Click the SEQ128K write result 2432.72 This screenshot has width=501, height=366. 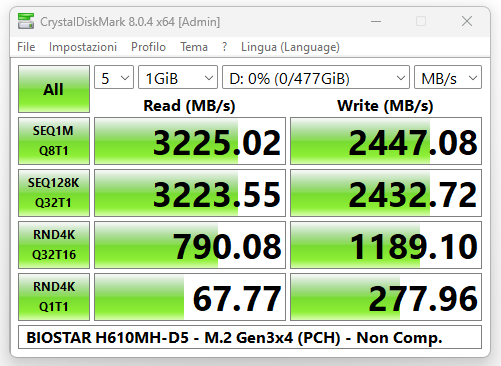(x=386, y=193)
